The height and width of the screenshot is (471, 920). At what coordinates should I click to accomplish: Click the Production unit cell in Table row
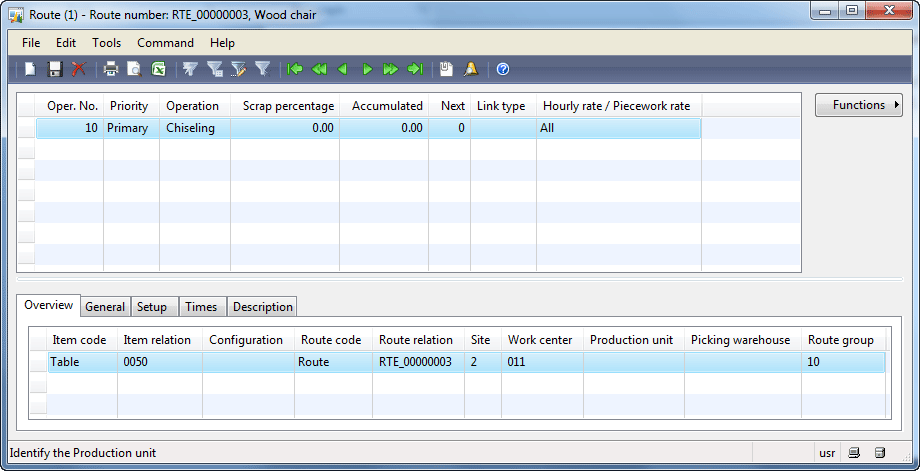tap(633, 362)
